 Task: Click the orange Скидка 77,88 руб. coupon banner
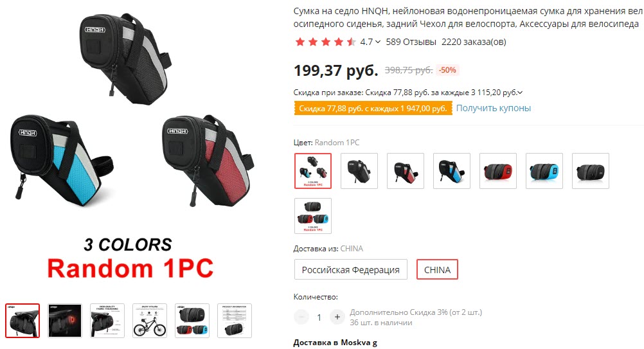tap(373, 109)
